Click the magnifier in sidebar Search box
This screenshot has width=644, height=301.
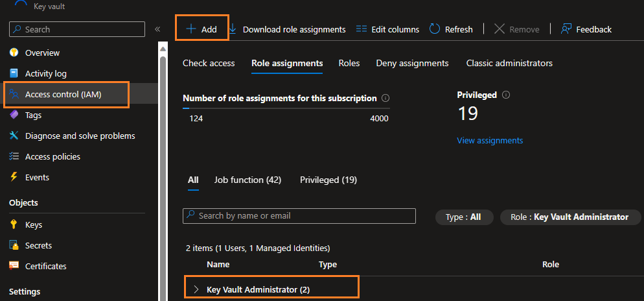pyautogui.click(x=17, y=29)
